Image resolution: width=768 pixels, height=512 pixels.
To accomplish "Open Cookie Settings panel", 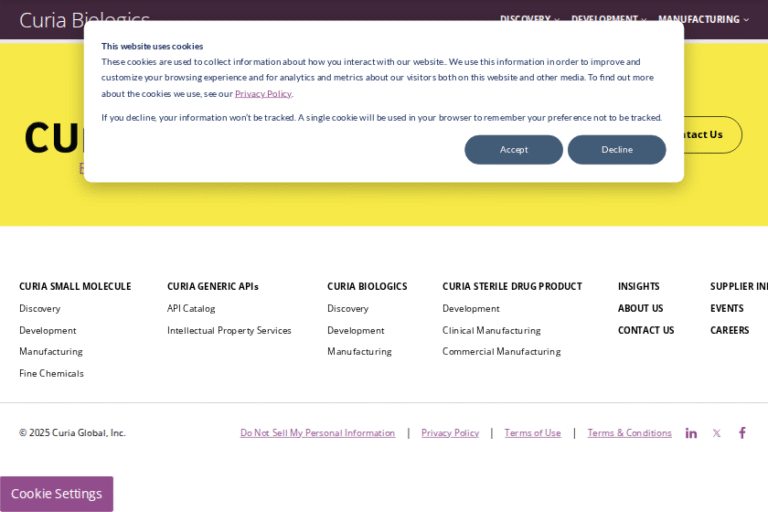I will [56, 494].
